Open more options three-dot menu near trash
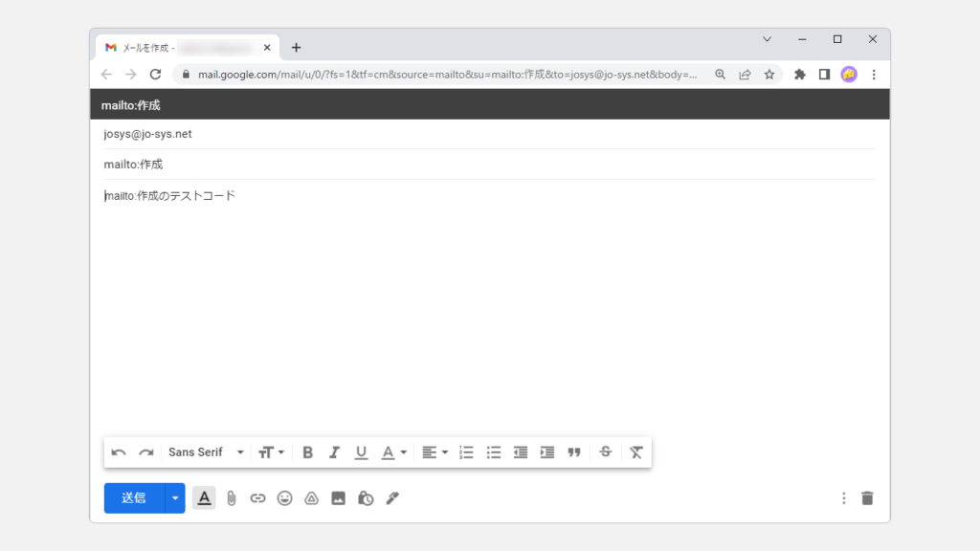Image resolution: width=980 pixels, height=551 pixels. [x=843, y=498]
